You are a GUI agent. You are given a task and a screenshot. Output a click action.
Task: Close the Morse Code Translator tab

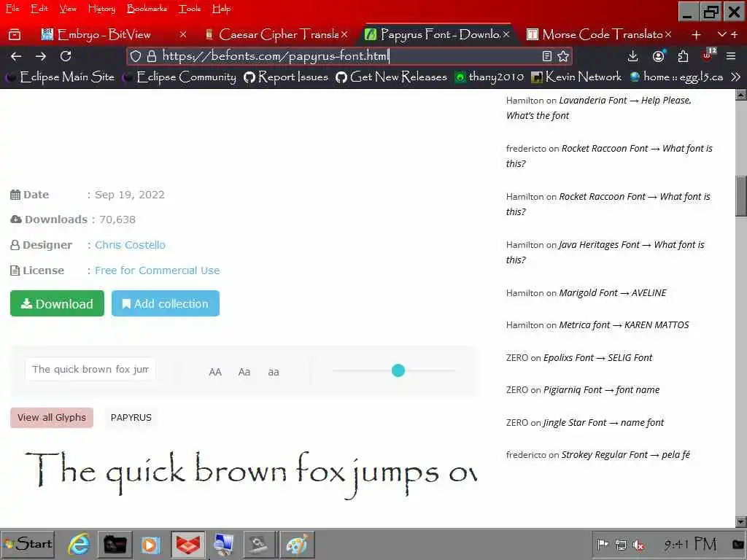click(x=668, y=34)
